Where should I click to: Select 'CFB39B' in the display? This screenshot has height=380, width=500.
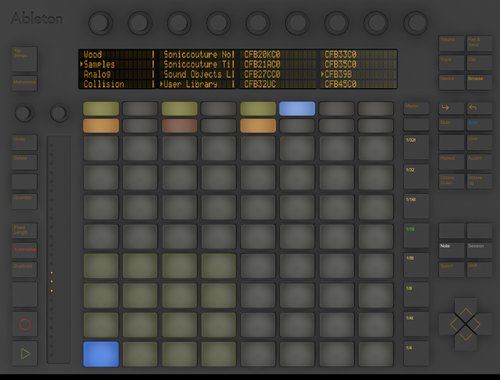coord(338,74)
